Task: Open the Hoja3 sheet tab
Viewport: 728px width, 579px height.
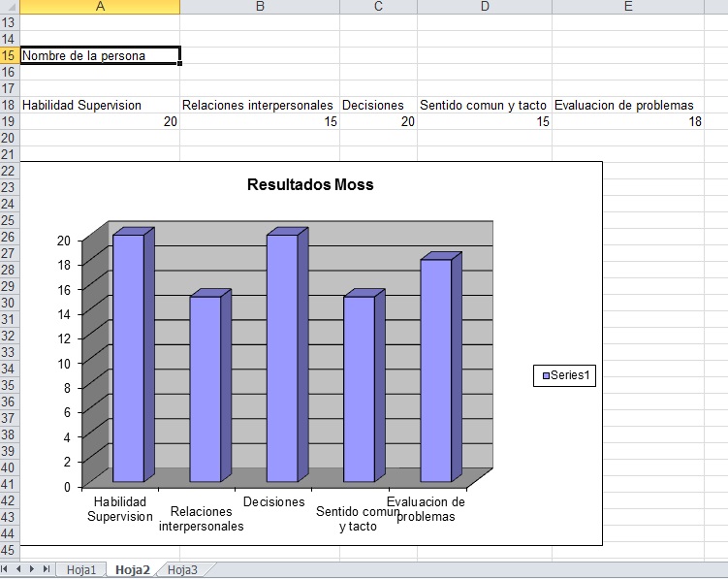Action: (x=182, y=569)
